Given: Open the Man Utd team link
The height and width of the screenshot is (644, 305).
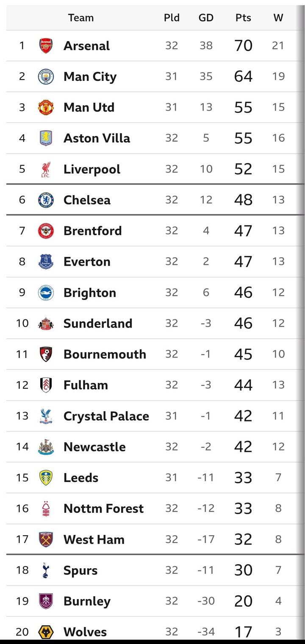Looking at the screenshot, I should [x=89, y=107].
